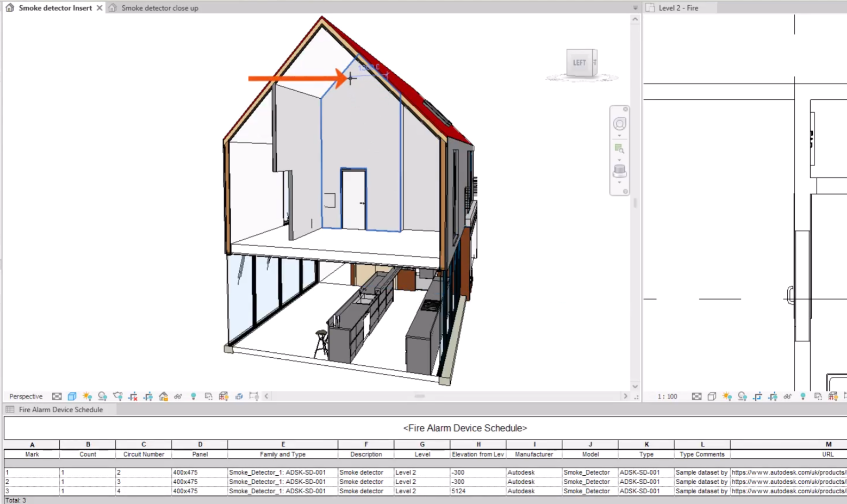847x504 pixels.
Task: Expand the view tabs overflow dropdown arrow
Action: [x=635, y=8]
